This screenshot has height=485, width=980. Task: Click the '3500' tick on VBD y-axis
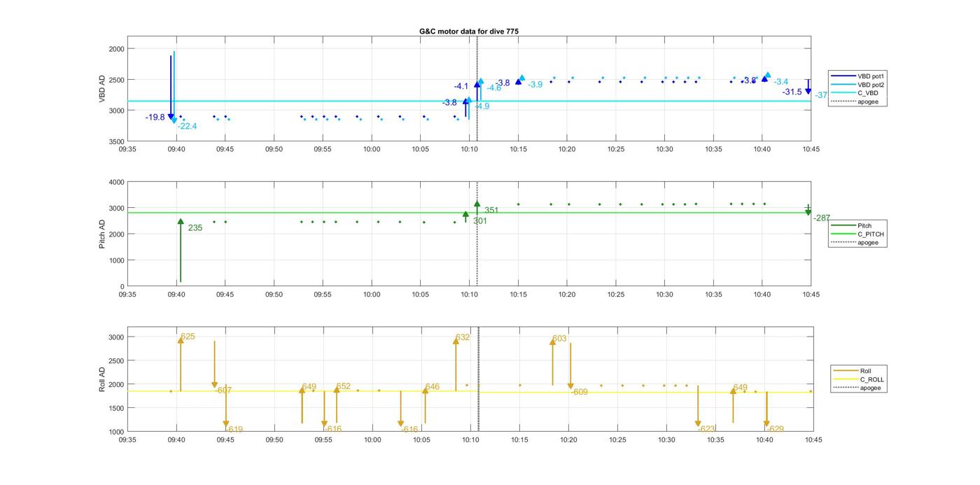coord(115,141)
